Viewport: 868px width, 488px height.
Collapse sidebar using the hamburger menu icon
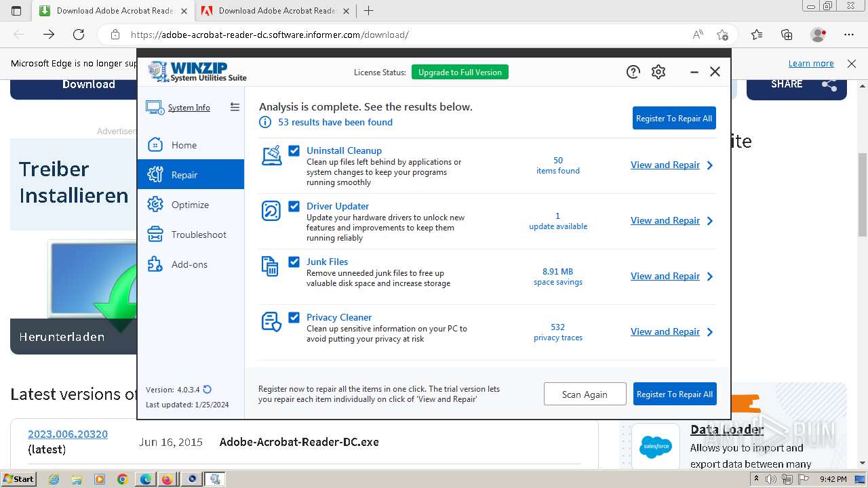[235, 107]
